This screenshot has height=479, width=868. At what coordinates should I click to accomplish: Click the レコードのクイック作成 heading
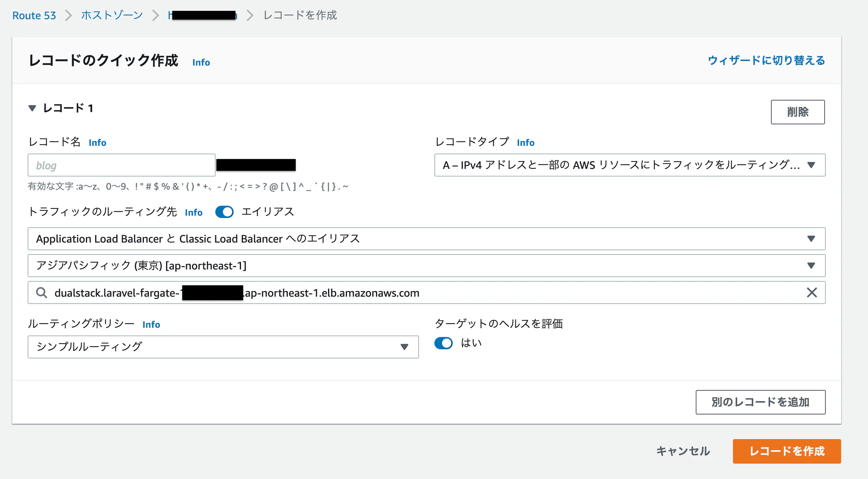coord(104,61)
